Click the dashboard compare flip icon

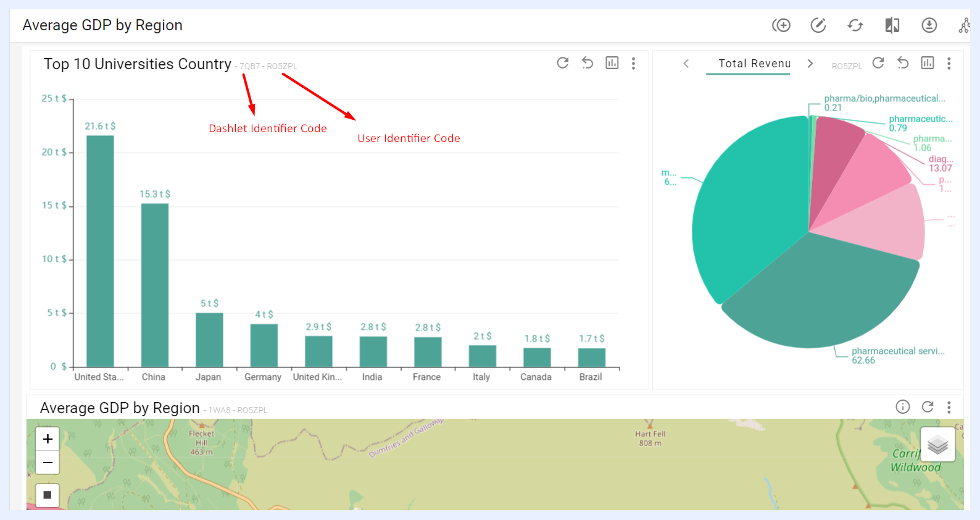892,25
